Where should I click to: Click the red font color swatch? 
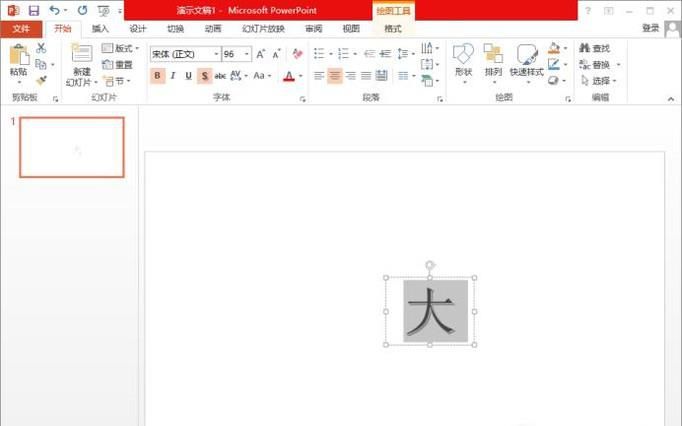click(288, 76)
